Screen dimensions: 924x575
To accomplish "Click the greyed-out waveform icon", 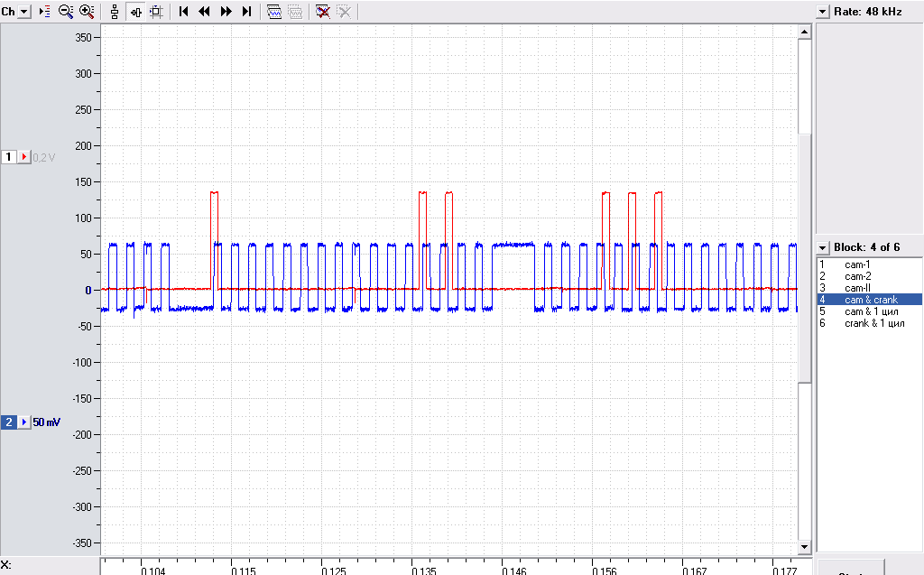I will pos(295,12).
